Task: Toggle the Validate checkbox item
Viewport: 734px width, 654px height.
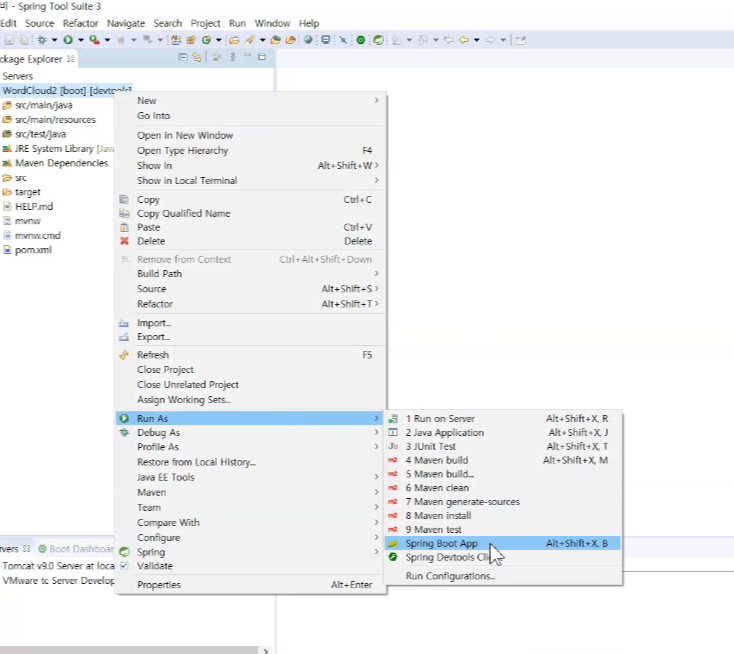Action: click(x=250, y=566)
